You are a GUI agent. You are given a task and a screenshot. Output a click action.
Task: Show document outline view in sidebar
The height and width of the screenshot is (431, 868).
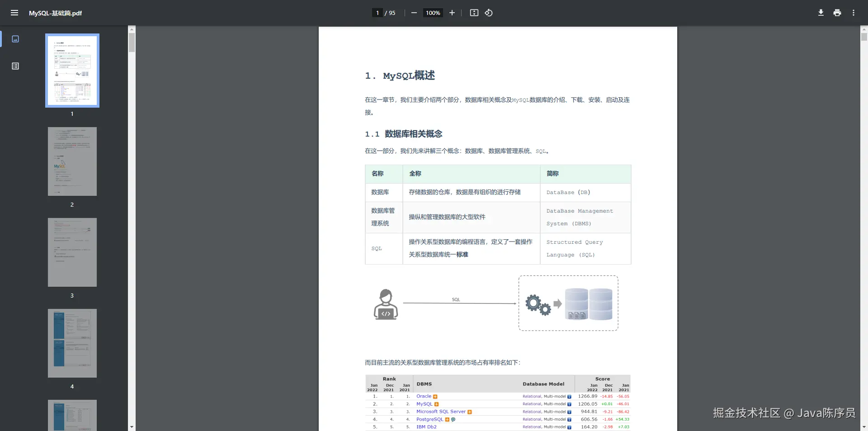(x=15, y=66)
